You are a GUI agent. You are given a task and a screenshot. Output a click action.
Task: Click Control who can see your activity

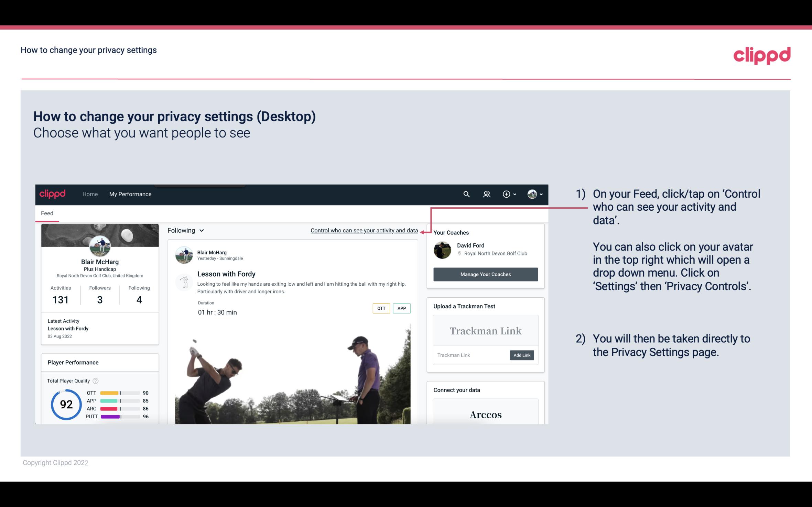tap(364, 230)
